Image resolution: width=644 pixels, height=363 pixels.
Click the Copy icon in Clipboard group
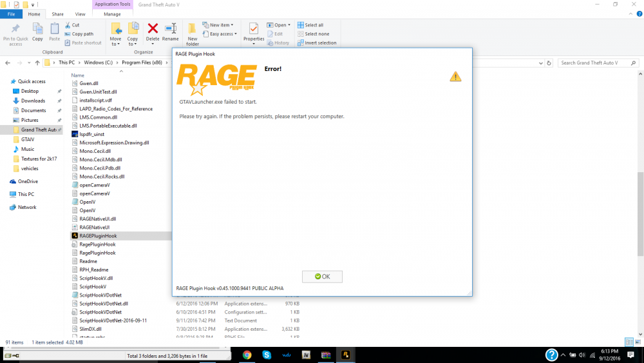(x=37, y=29)
